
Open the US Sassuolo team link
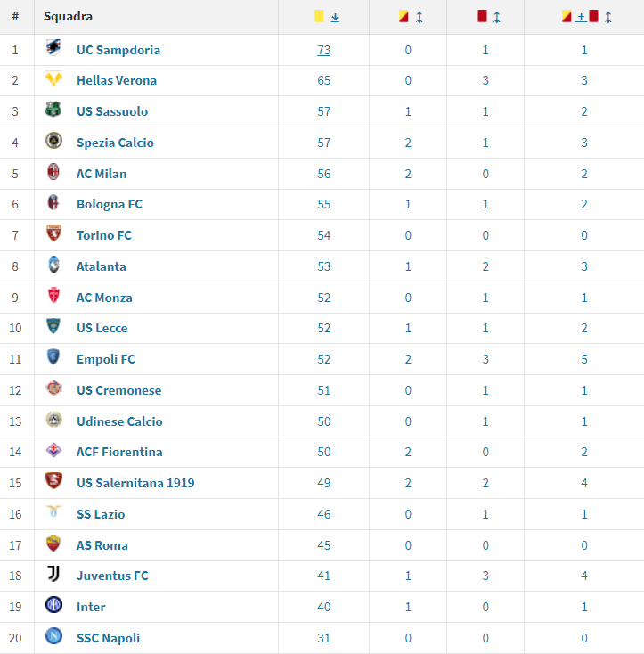[x=112, y=111]
